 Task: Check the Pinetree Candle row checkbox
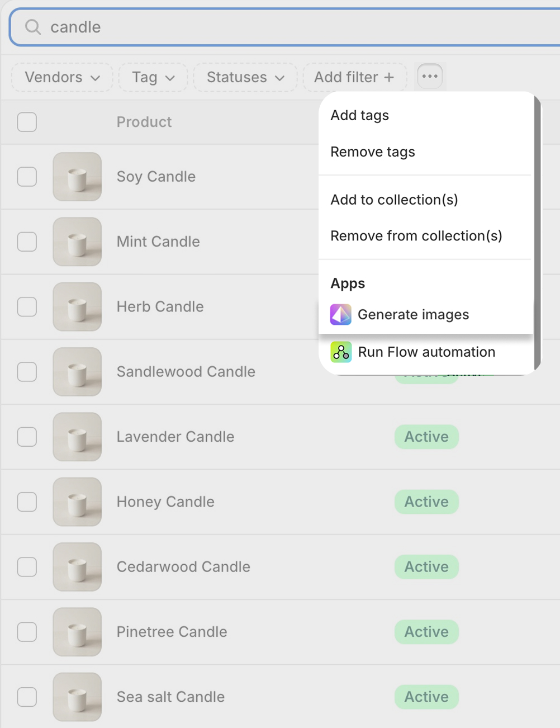point(26,632)
